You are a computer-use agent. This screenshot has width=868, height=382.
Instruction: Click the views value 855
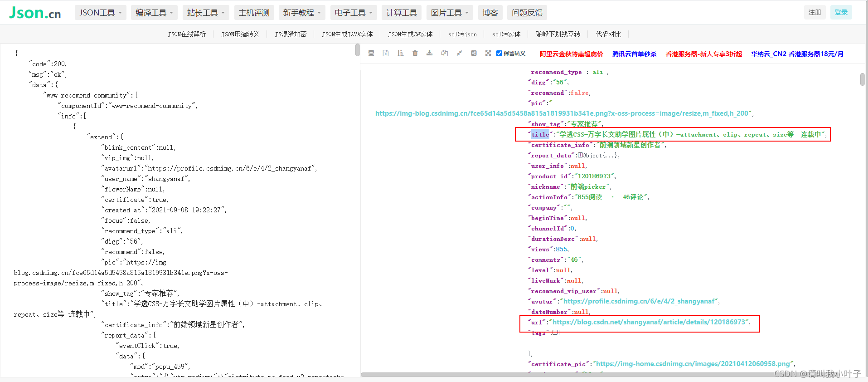pyautogui.click(x=561, y=249)
